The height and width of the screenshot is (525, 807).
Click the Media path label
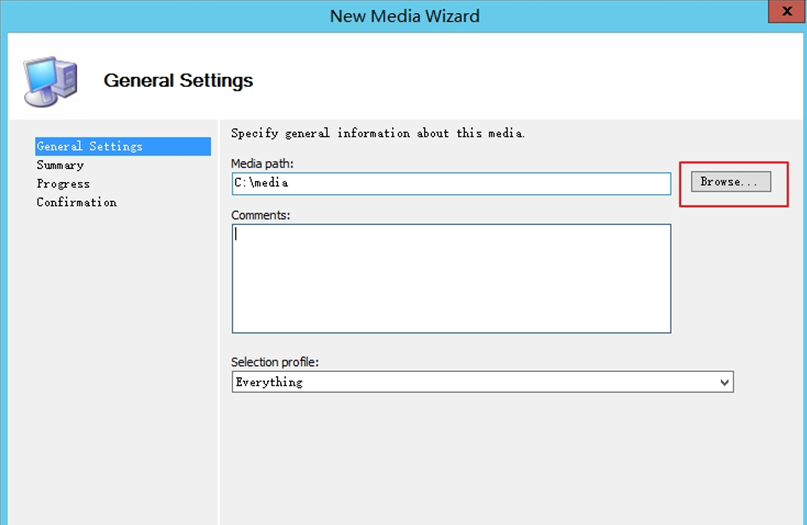click(262, 164)
